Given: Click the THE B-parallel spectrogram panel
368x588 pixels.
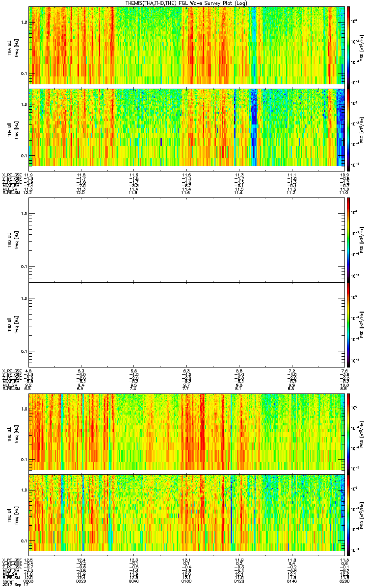Looking at the screenshot, I should click(x=186, y=514).
